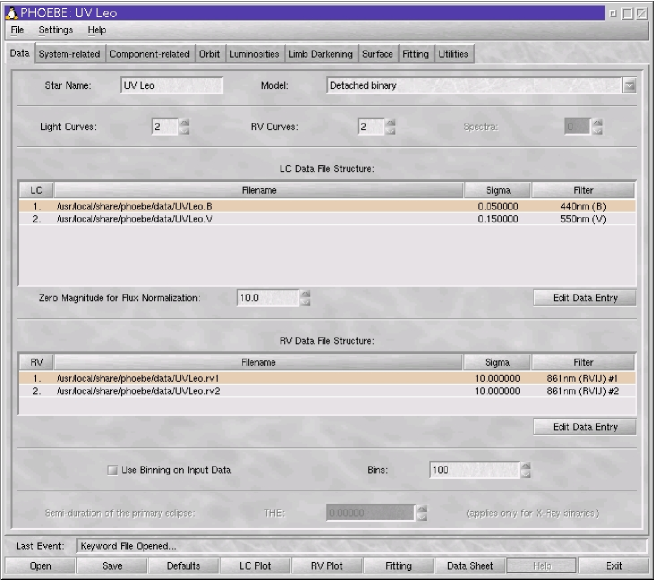Screen dimensions: 654x580
Task: Open the File menu
Action: coord(18,30)
